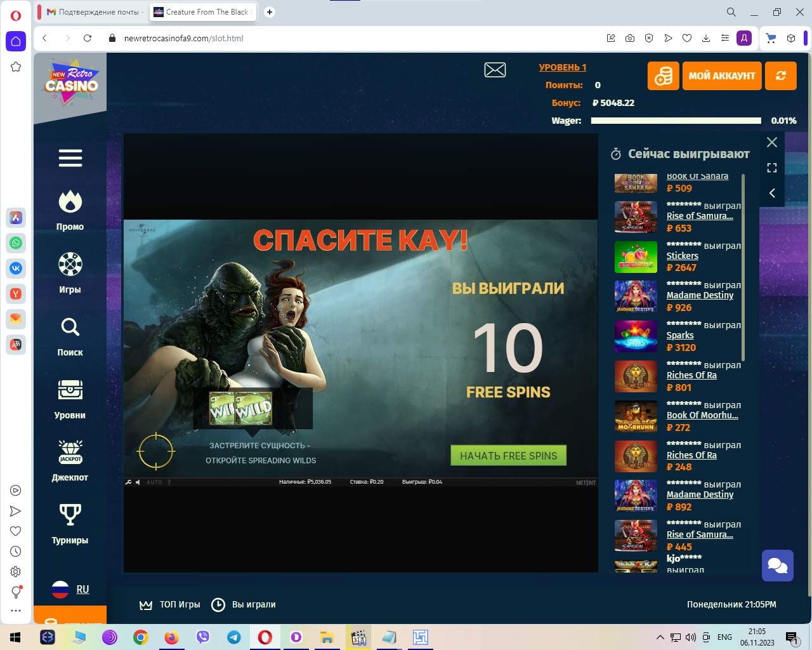Screen dimensions: 812x650
Task: Click the Wager progress bar
Action: 676,121
